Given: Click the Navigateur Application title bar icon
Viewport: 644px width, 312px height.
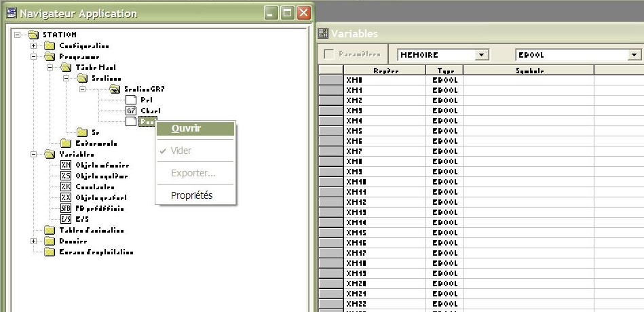Looking at the screenshot, I should point(11,13).
